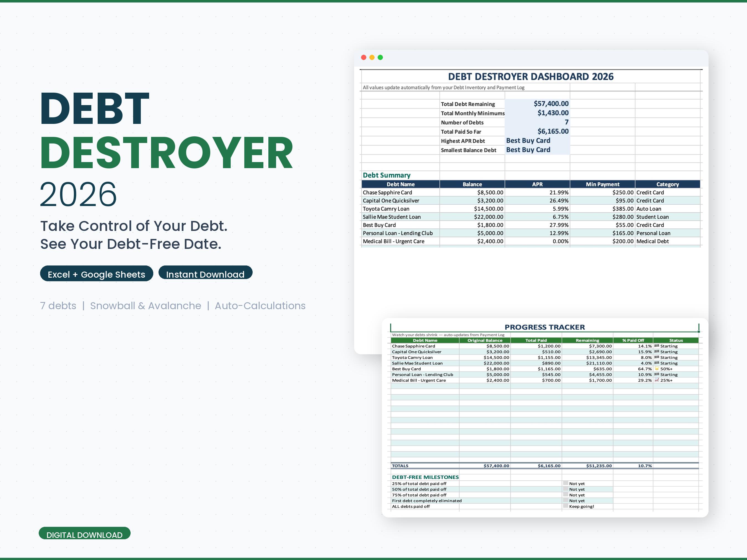Click the yellow dot in the dashboard window title bar

[x=372, y=58]
